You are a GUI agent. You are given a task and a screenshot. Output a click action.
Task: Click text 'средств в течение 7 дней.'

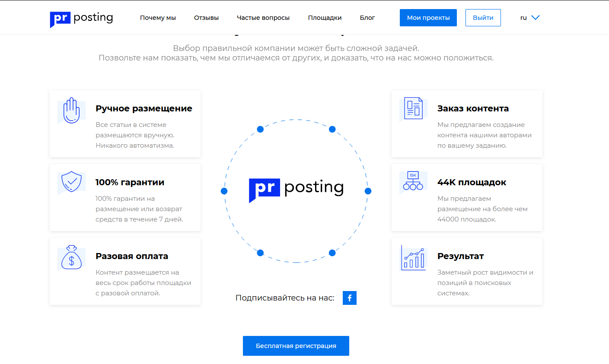[139, 219]
